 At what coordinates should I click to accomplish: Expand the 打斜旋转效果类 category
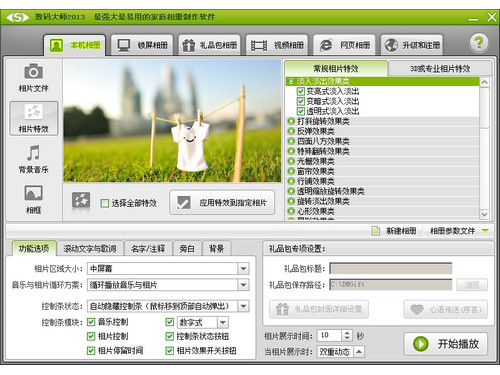coord(291,121)
